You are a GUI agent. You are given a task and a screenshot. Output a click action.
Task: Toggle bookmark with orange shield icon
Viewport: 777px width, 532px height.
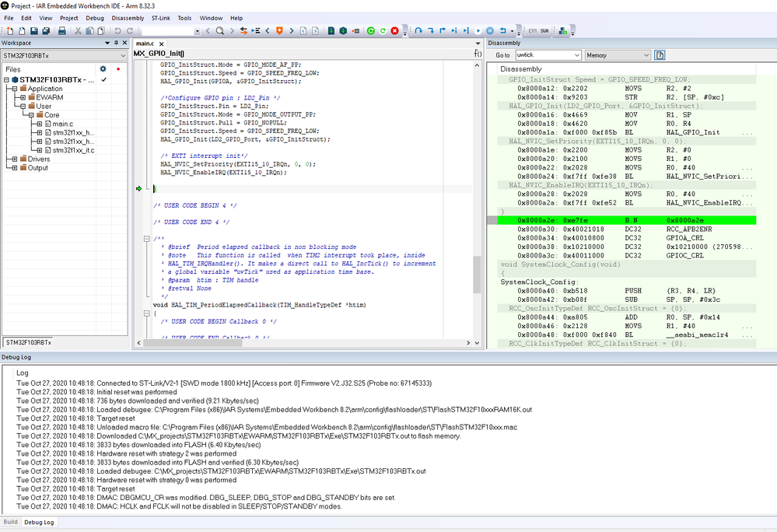click(279, 30)
